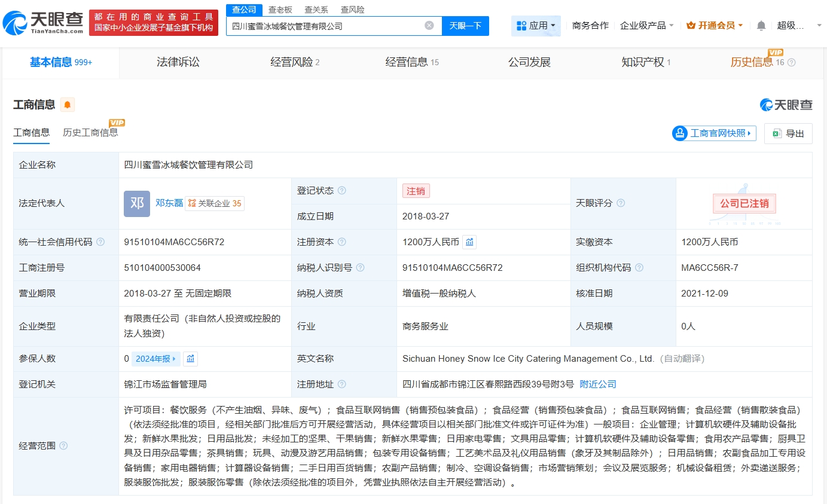Image resolution: width=827 pixels, height=504 pixels.
Task: Click the 工商官网快照 camera icon
Action: pos(679,133)
